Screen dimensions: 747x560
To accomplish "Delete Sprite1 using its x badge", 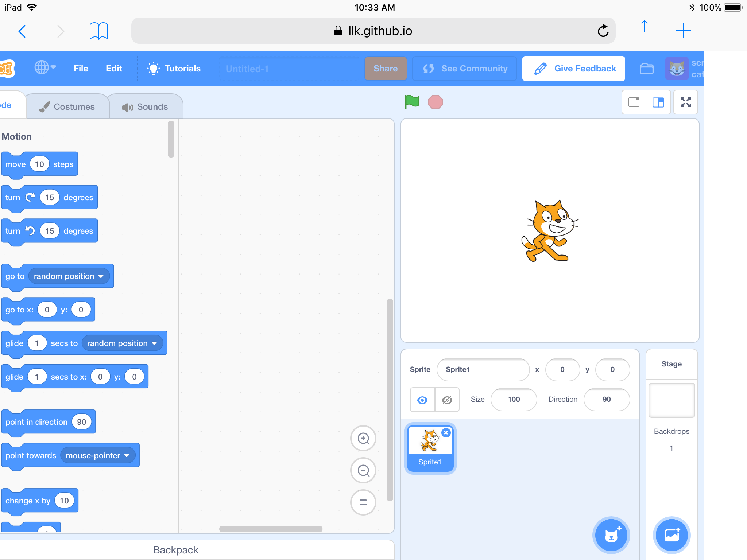I will 446,433.
